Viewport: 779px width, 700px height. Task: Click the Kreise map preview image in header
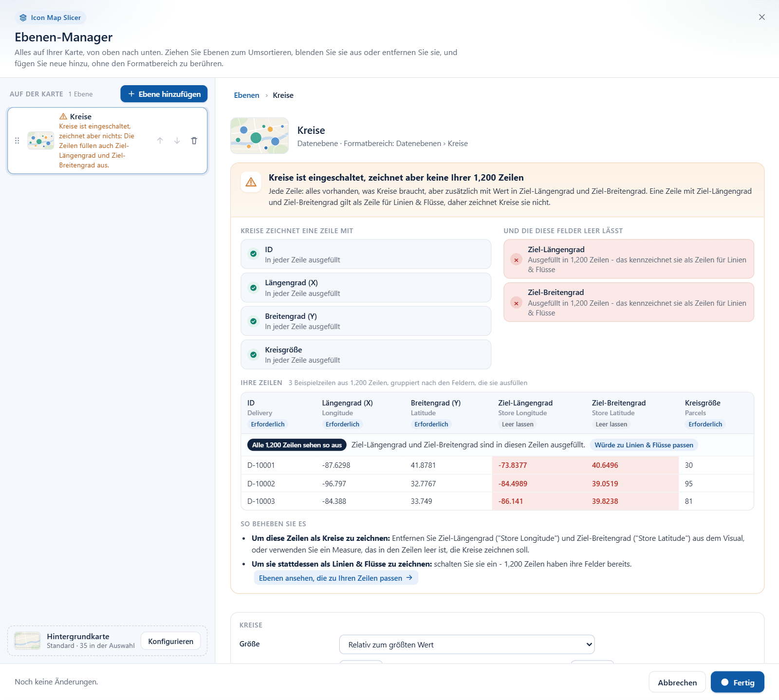[x=260, y=136]
